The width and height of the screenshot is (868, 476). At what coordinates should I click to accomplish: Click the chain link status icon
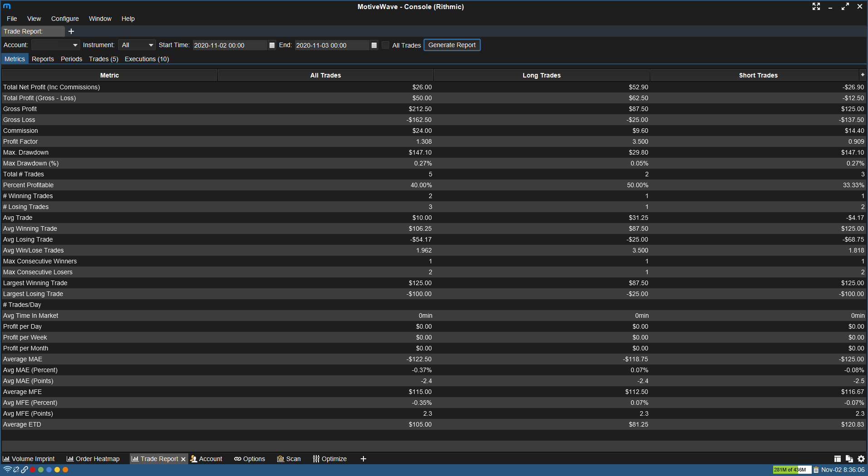click(25, 470)
